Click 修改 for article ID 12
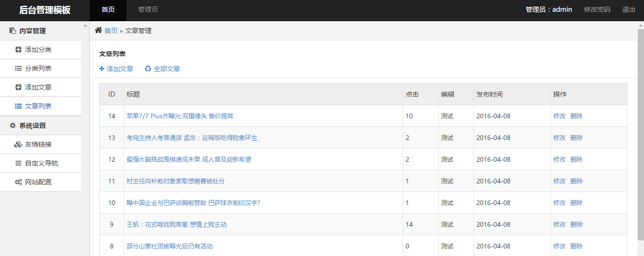The height and width of the screenshot is (256, 644). coord(559,159)
